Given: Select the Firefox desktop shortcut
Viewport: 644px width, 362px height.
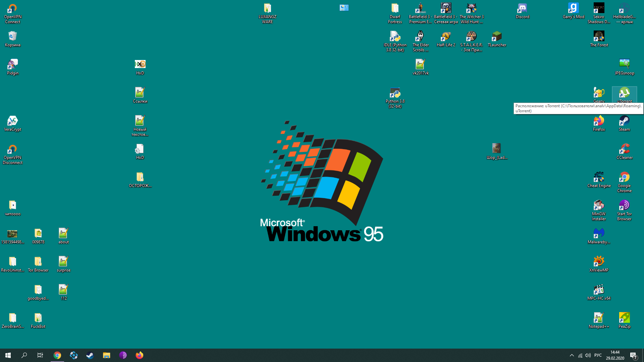Looking at the screenshot, I should (x=599, y=123).
